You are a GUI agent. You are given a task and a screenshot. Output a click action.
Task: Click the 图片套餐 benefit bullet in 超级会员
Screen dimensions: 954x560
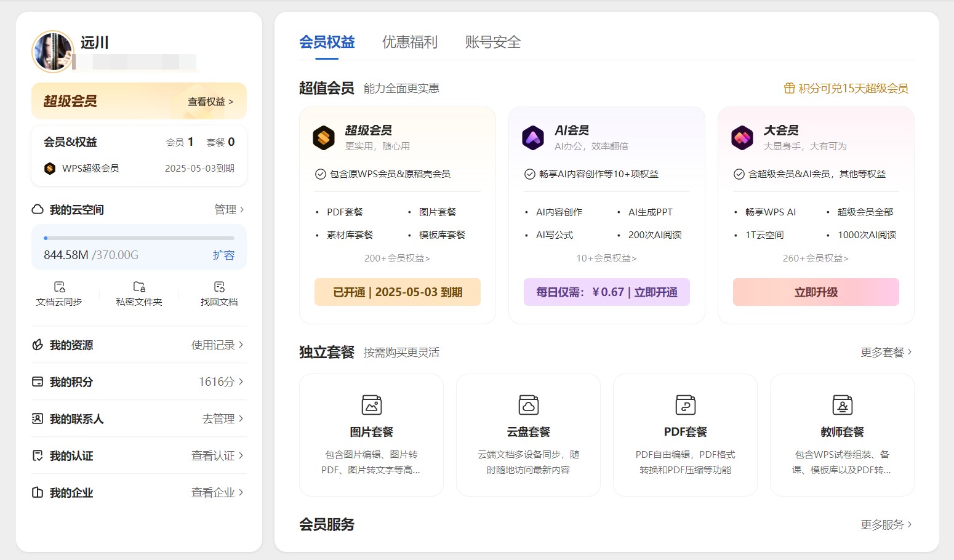coord(438,212)
